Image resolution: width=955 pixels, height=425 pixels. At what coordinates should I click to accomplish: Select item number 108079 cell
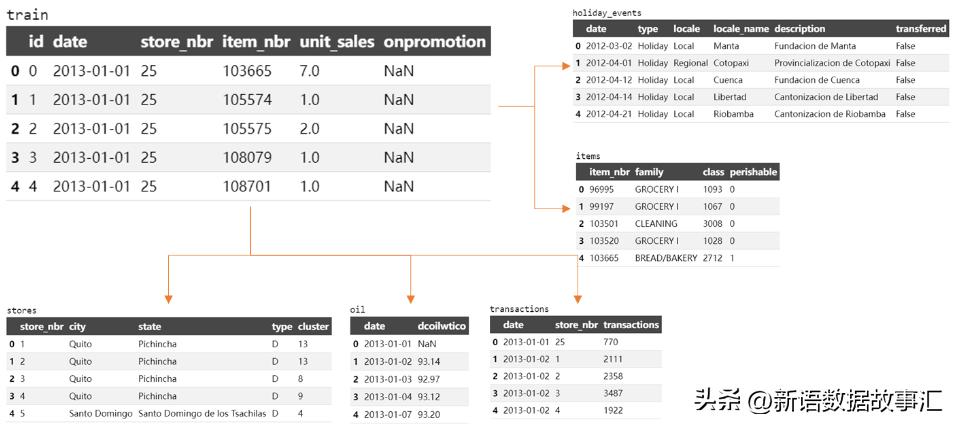(247, 157)
